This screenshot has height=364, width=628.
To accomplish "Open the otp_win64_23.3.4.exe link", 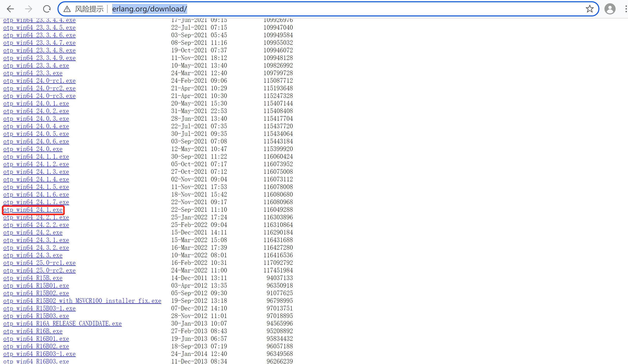I will pos(36,66).
